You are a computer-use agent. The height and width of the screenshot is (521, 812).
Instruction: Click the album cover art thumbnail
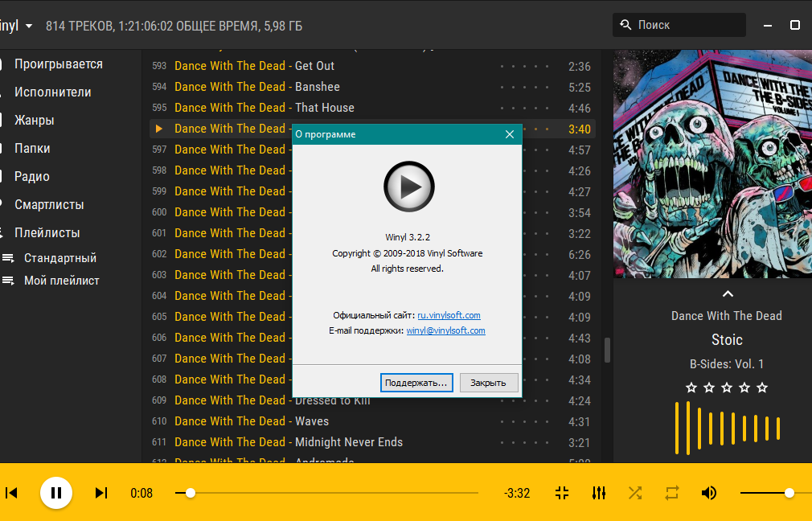pos(712,164)
